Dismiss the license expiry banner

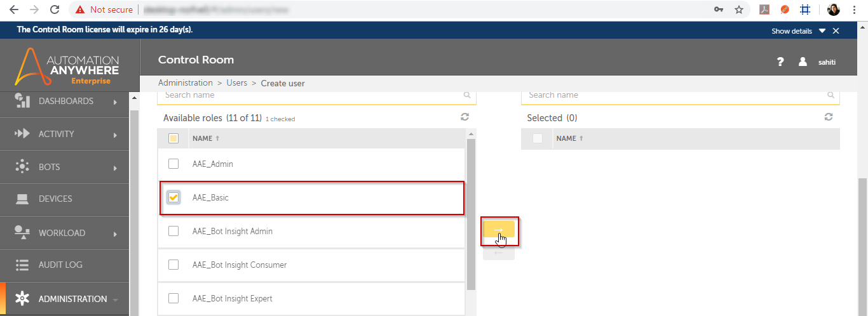pos(836,30)
